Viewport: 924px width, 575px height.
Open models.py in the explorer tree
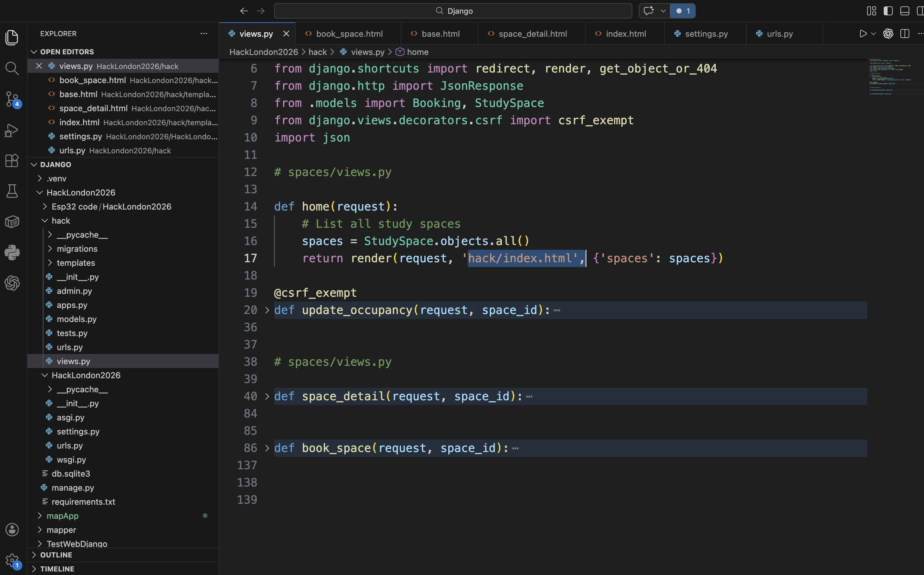point(76,319)
